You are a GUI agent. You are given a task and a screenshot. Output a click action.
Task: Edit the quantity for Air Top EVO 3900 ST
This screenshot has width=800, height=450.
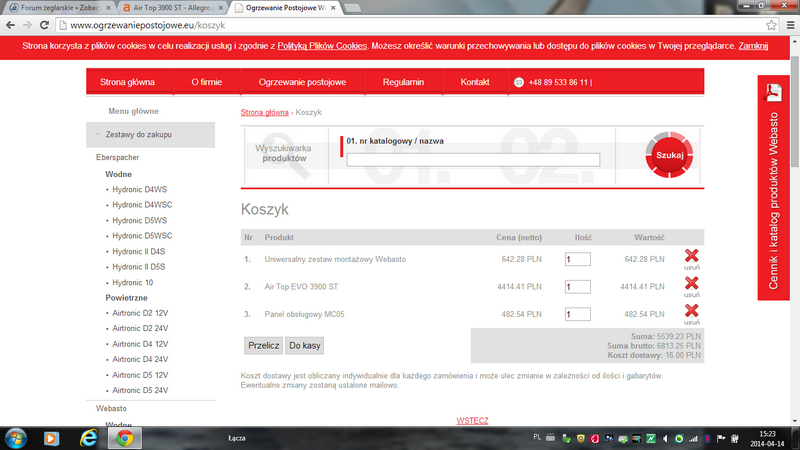coord(578,287)
